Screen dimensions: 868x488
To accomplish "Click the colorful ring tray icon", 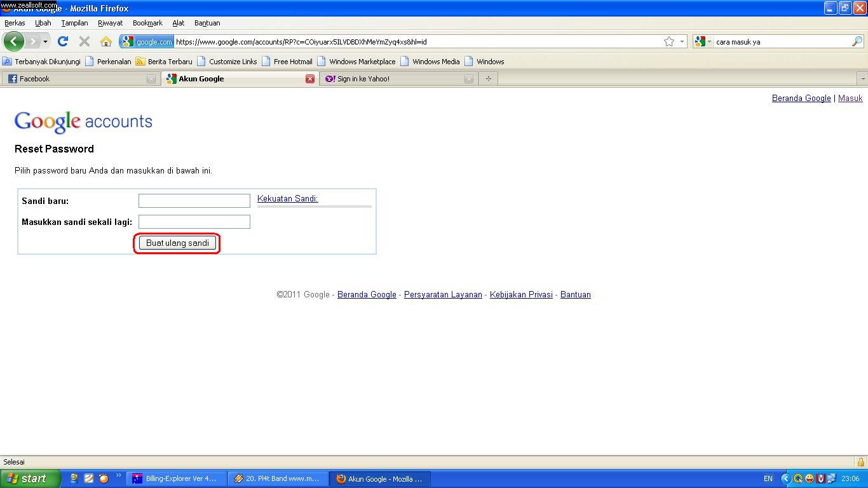I will [799, 478].
